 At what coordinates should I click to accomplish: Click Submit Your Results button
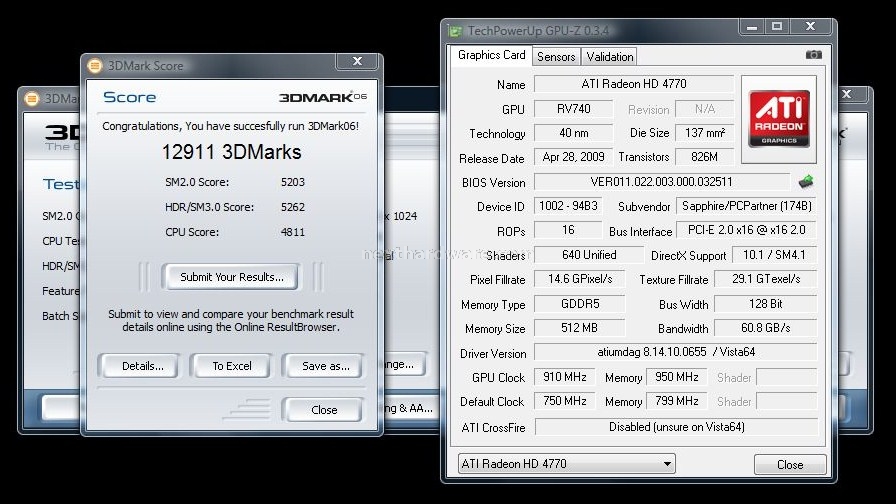pos(231,277)
